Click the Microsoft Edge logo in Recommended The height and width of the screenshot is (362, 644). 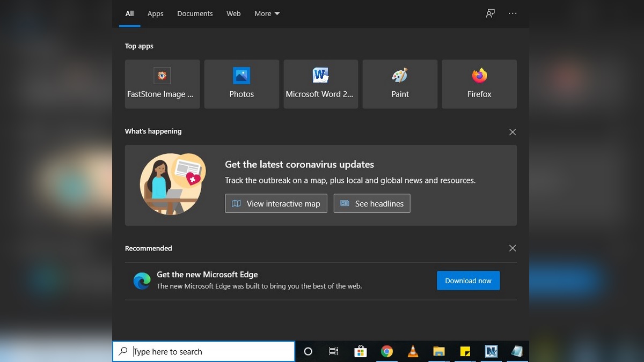[142, 280]
